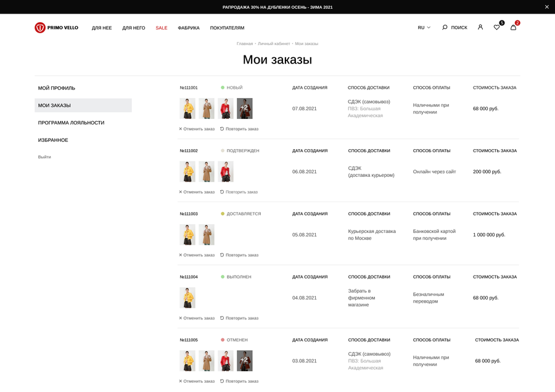Click the Выйти logout link
Image resolution: width=555 pixels, height=392 pixels.
click(x=44, y=157)
